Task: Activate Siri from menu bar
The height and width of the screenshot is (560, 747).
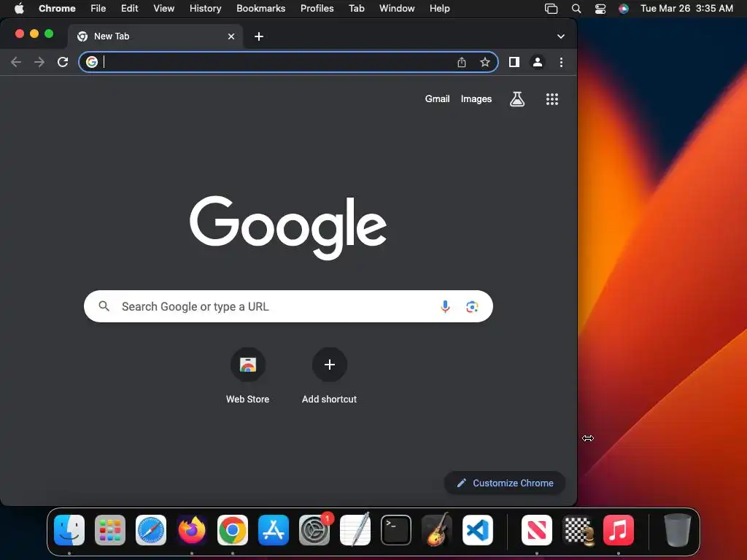Action: tap(623, 8)
